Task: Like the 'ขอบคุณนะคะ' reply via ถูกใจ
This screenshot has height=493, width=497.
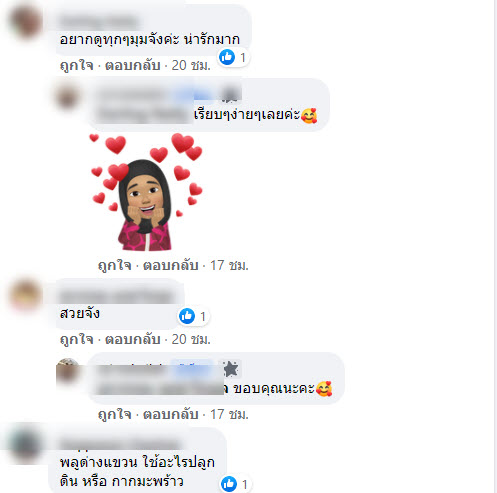Action: click(x=115, y=414)
